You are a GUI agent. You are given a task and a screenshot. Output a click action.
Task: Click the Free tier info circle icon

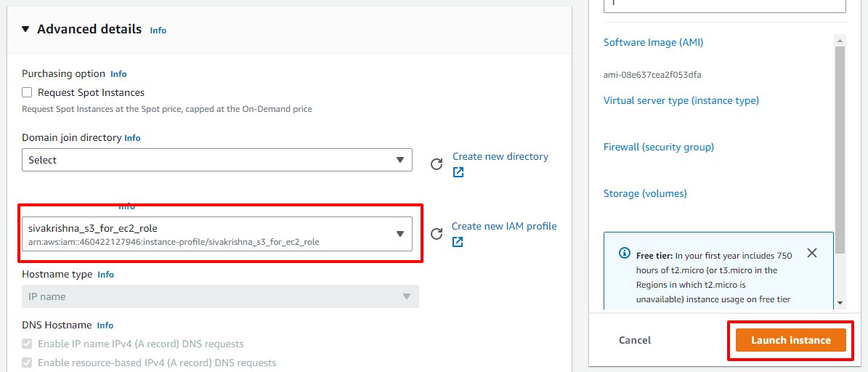tap(624, 254)
